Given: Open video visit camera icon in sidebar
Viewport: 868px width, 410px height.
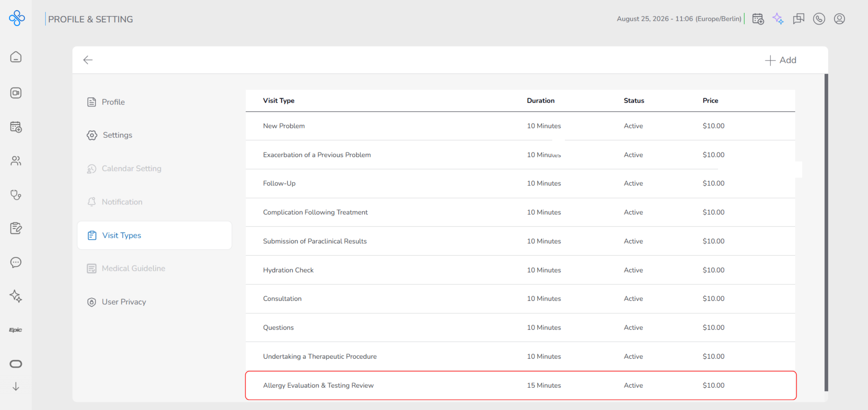Looking at the screenshot, I should click(x=16, y=93).
